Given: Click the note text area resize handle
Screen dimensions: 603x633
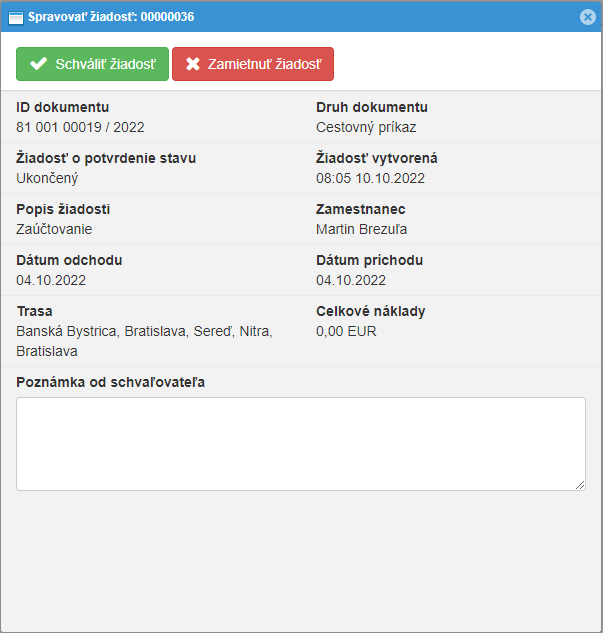Looking at the screenshot, I should [x=580, y=485].
